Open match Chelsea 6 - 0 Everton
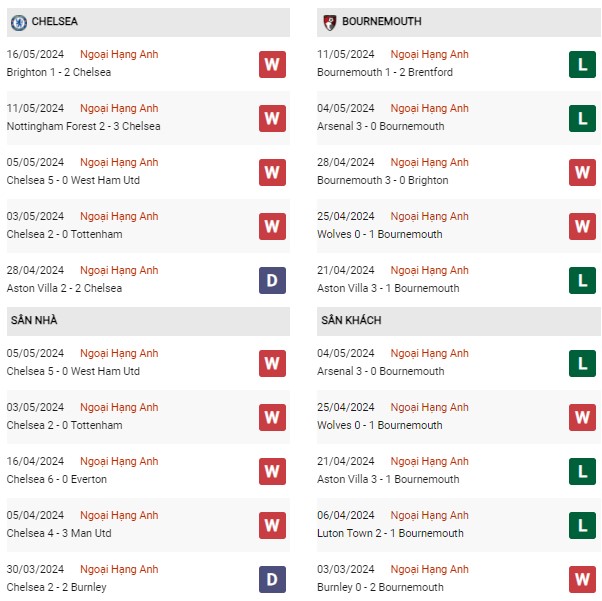Viewport: 602px width, 601px height. (56, 479)
